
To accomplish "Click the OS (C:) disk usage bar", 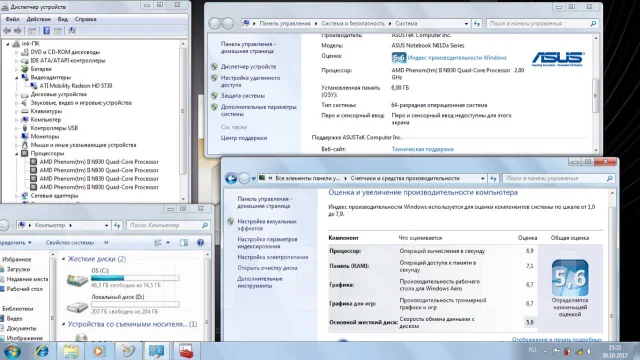I will click(135, 278).
